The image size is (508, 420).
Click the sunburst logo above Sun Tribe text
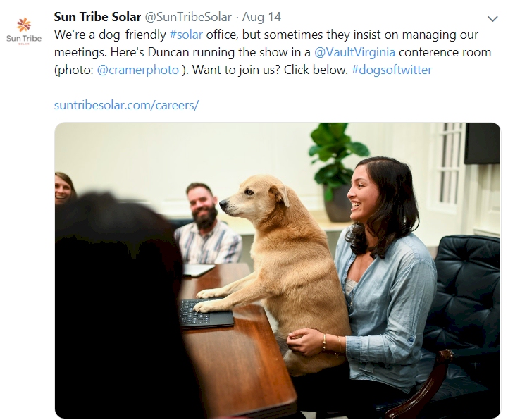[x=24, y=25]
